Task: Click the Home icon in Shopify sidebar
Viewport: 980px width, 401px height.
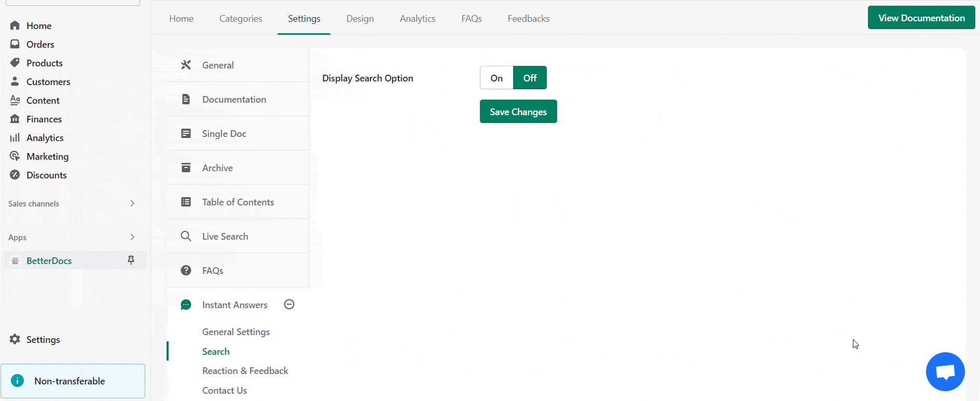Action: click(15, 25)
